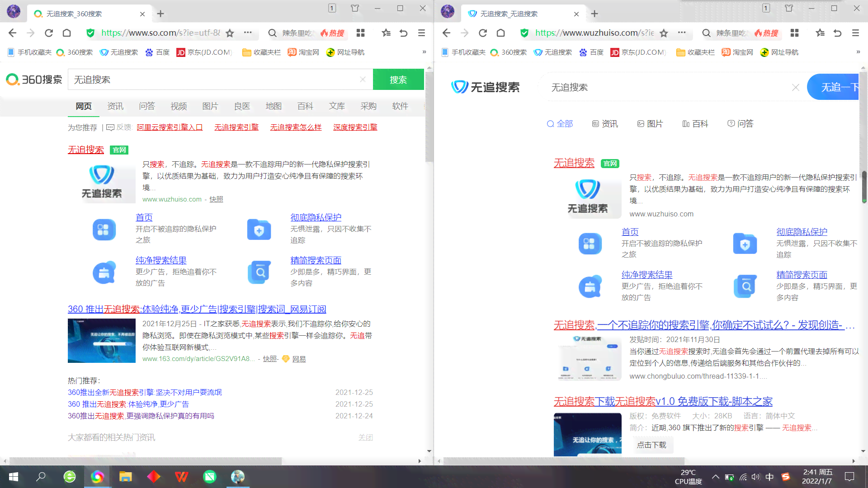Screen dimensions: 868x488
Task: Click blue 无追一下 search button
Action: click(x=834, y=87)
